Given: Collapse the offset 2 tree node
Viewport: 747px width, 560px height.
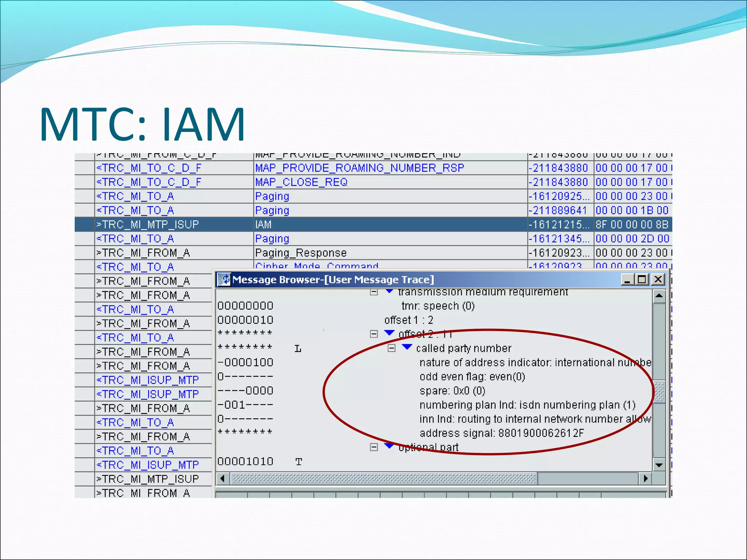Looking at the screenshot, I should point(374,334).
